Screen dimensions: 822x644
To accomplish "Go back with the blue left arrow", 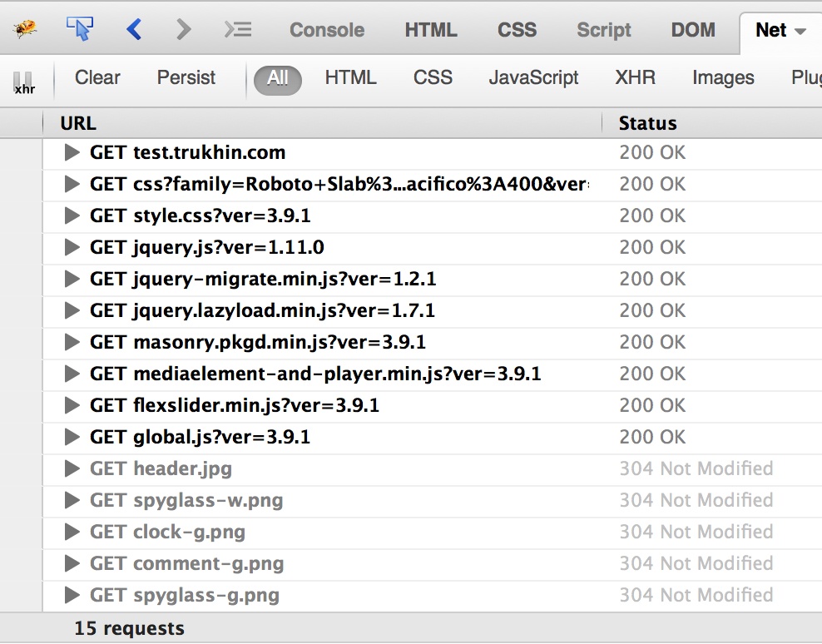I will (134, 30).
